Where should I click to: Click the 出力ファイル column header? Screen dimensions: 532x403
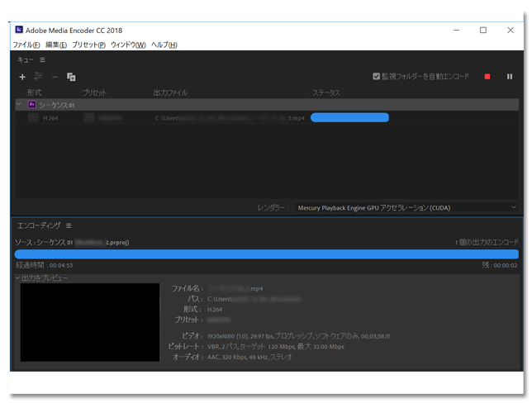click(x=170, y=92)
